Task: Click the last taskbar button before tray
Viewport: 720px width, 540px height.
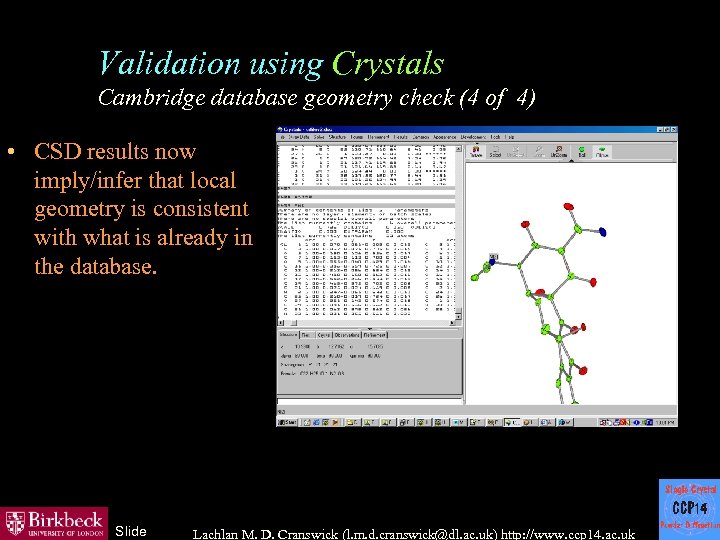Action: click(x=565, y=422)
